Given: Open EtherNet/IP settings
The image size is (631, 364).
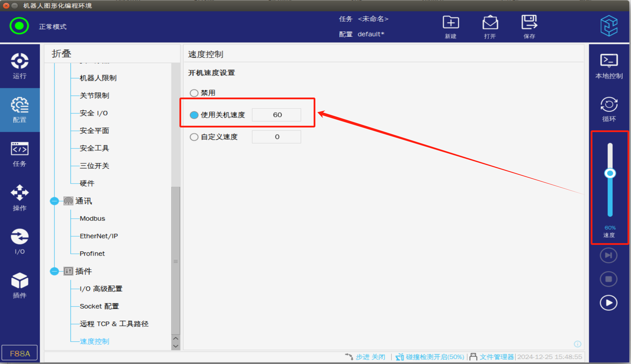Looking at the screenshot, I should [99, 236].
